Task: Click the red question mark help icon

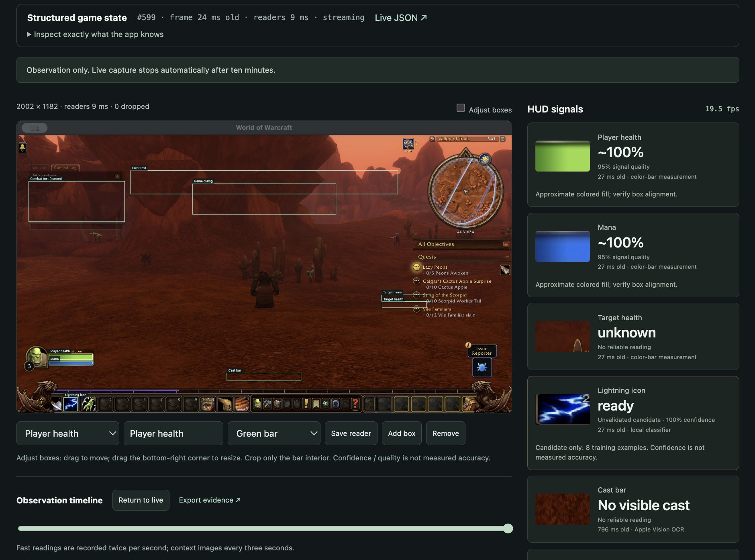Action: (x=355, y=403)
